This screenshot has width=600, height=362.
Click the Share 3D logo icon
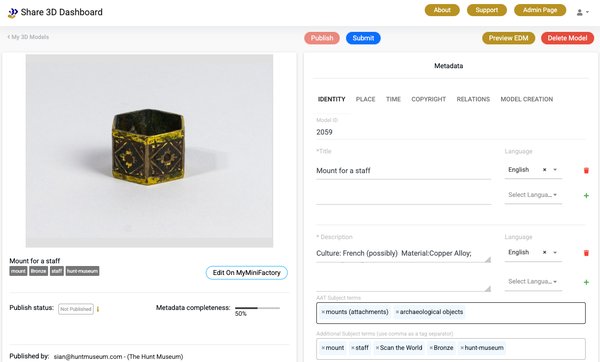coord(12,13)
